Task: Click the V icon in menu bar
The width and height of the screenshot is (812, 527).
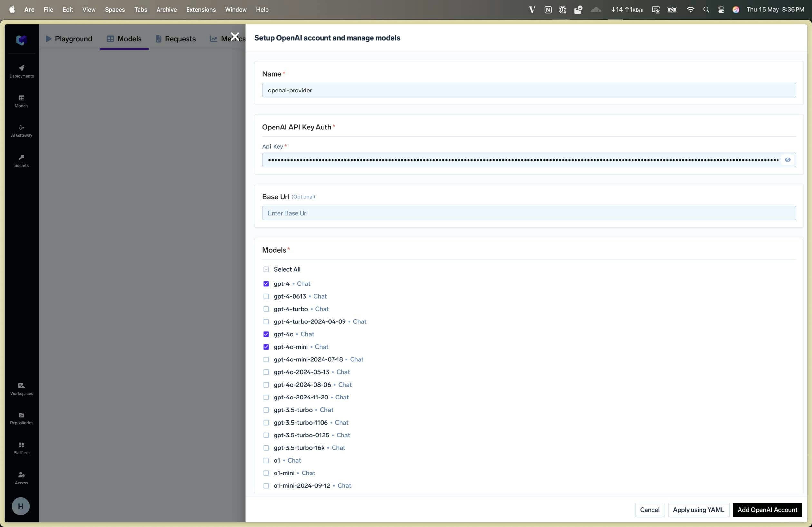Action: pos(532,10)
